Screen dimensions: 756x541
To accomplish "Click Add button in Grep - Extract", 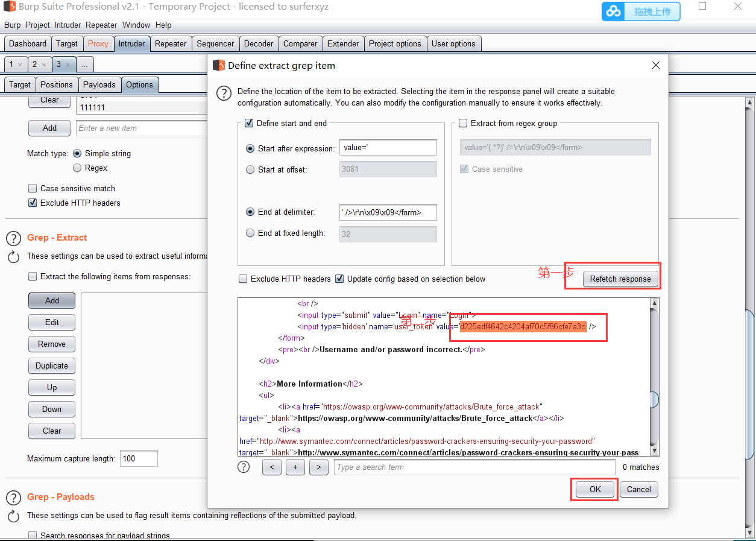I will (x=52, y=301).
